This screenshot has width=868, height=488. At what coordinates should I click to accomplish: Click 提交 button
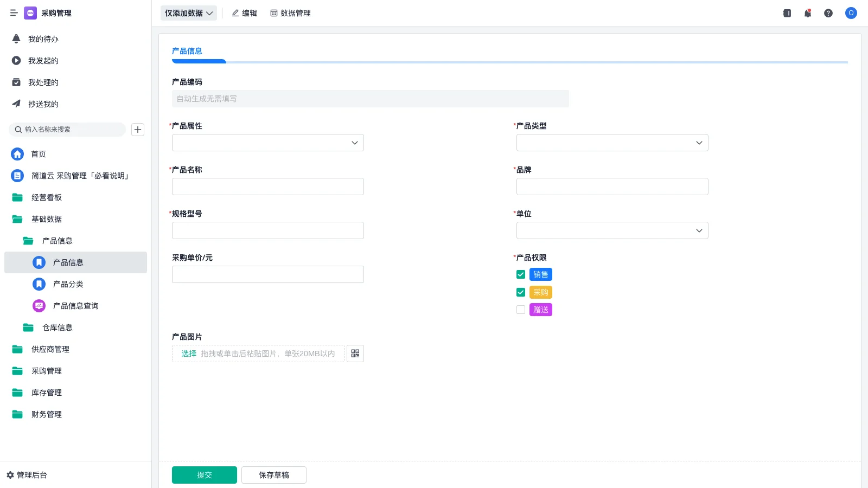(205, 475)
